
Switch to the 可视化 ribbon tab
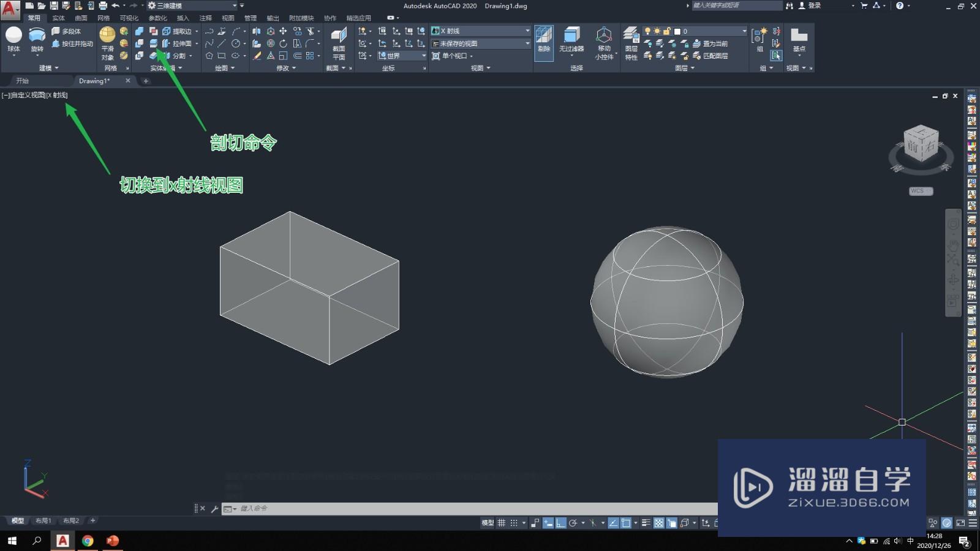129,18
